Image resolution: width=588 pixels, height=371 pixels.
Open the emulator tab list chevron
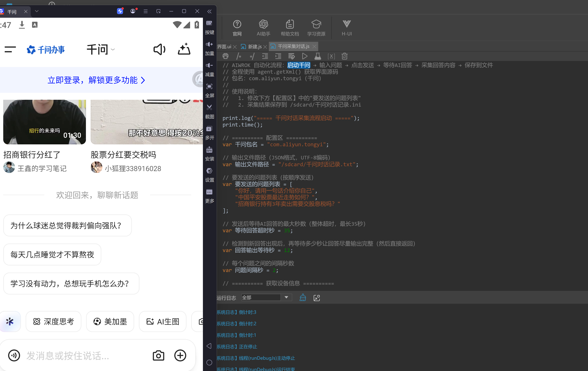(37, 11)
